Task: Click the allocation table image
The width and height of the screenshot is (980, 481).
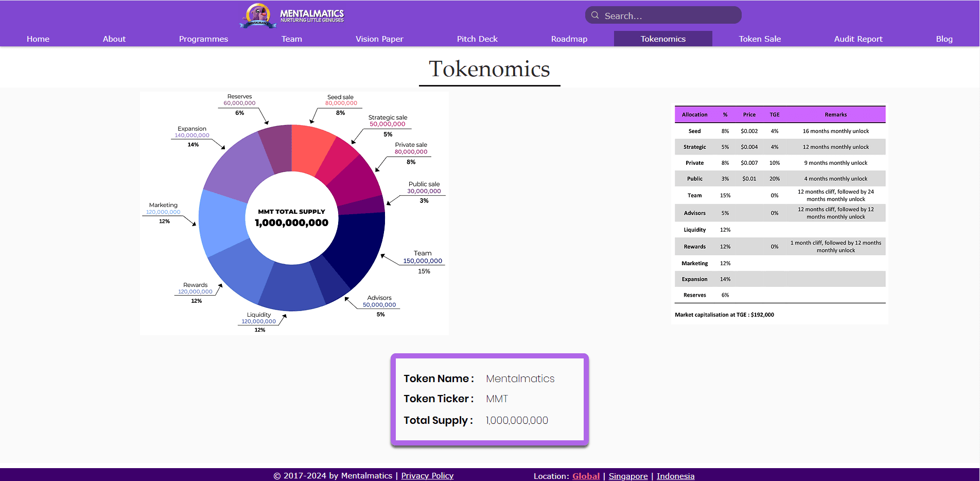Action: click(x=780, y=213)
